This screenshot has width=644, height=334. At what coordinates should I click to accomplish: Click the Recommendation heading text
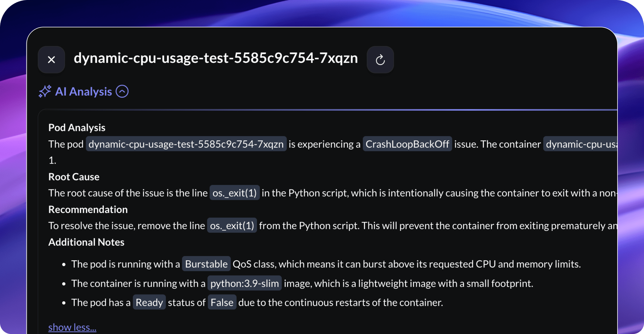[88, 209]
